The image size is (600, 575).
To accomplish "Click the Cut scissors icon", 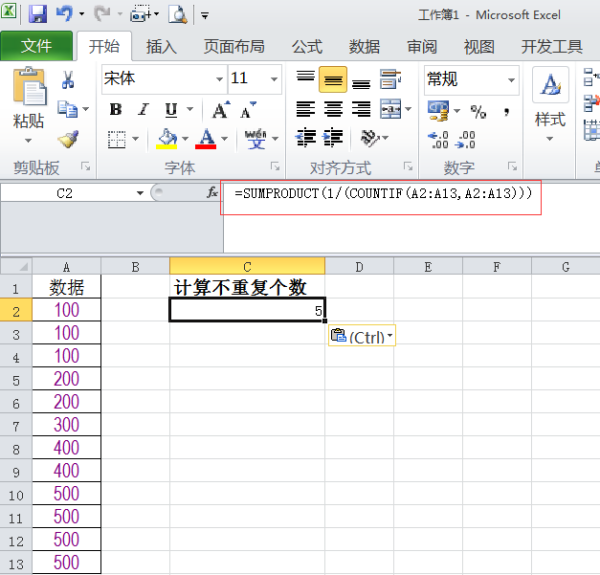I will point(68,80).
